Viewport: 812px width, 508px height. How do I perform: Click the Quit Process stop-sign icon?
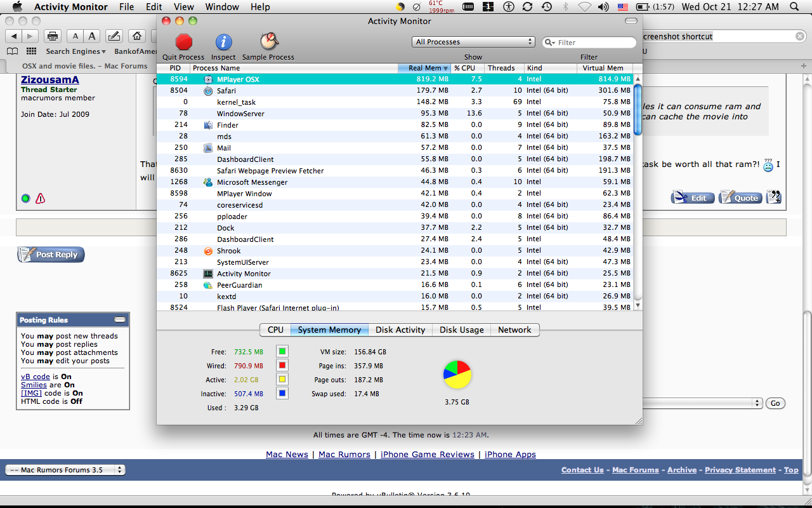(x=184, y=42)
